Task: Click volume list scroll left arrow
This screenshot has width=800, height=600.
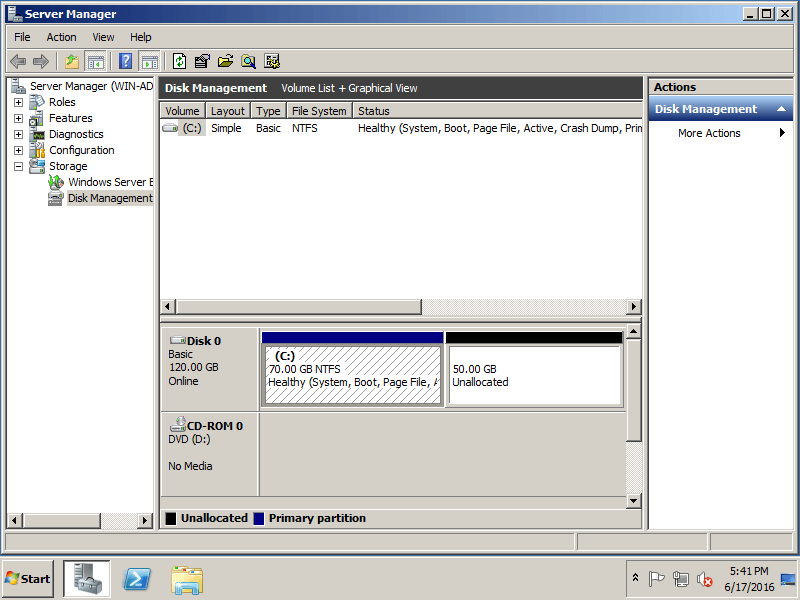Action: [x=167, y=307]
